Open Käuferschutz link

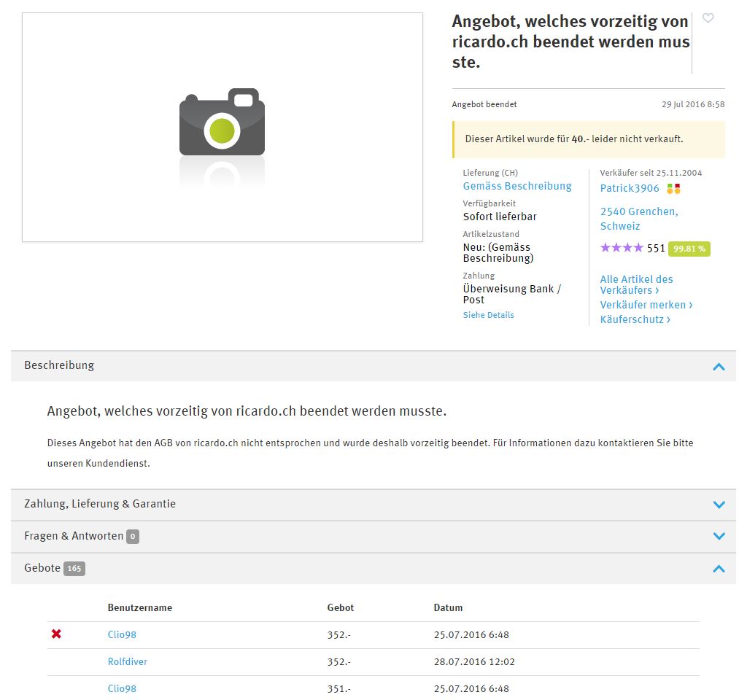635,319
